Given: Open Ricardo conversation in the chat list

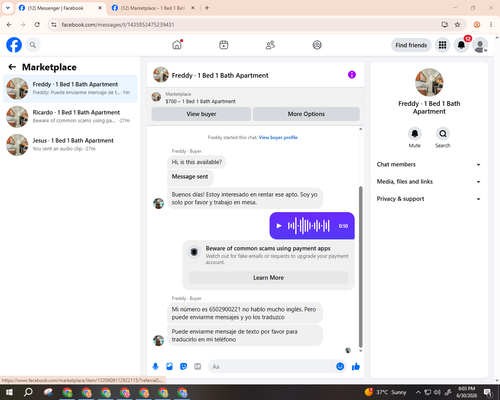Looking at the screenshot, I should (x=70, y=116).
